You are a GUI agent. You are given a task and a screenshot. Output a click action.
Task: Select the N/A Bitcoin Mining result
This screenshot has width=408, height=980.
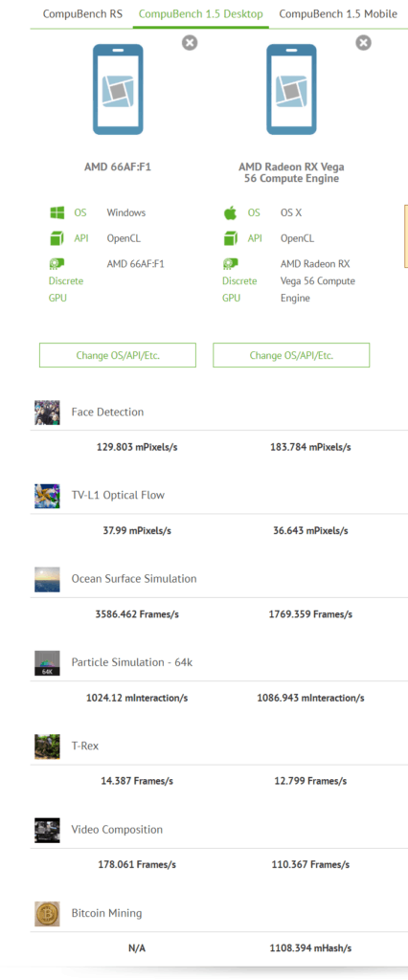tap(136, 948)
